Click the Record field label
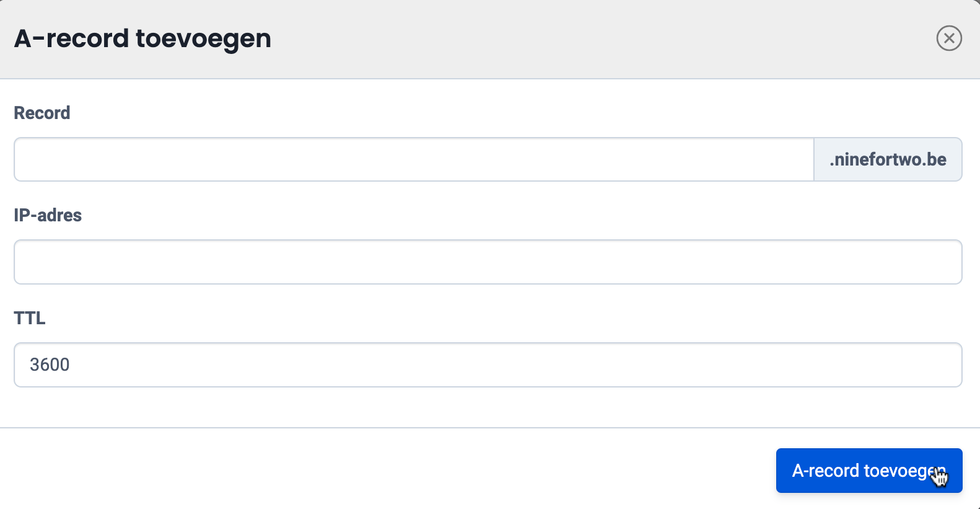Image resolution: width=980 pixels, height=509 pixels. 42,113
